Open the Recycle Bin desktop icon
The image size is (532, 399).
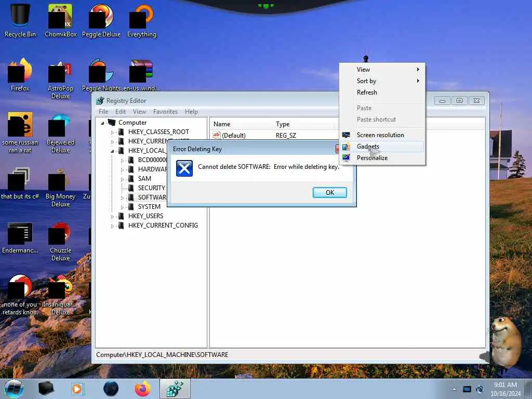pos(20,20)
